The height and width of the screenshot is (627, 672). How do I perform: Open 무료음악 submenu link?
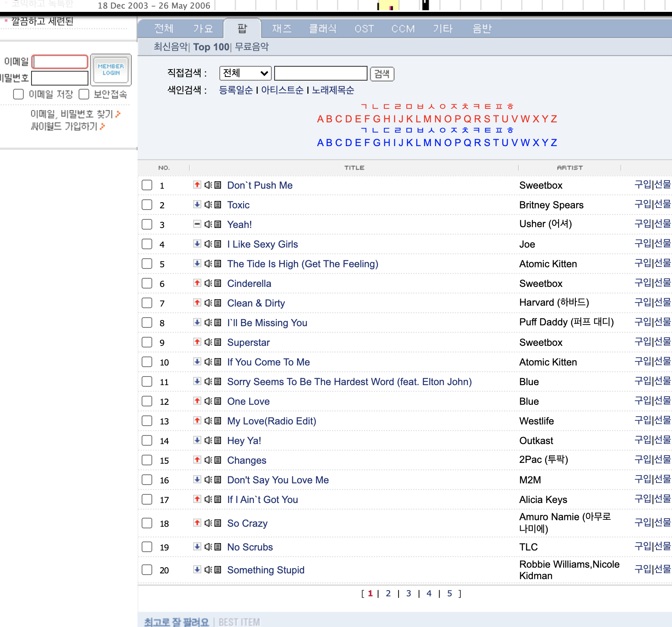pos(252,47)
